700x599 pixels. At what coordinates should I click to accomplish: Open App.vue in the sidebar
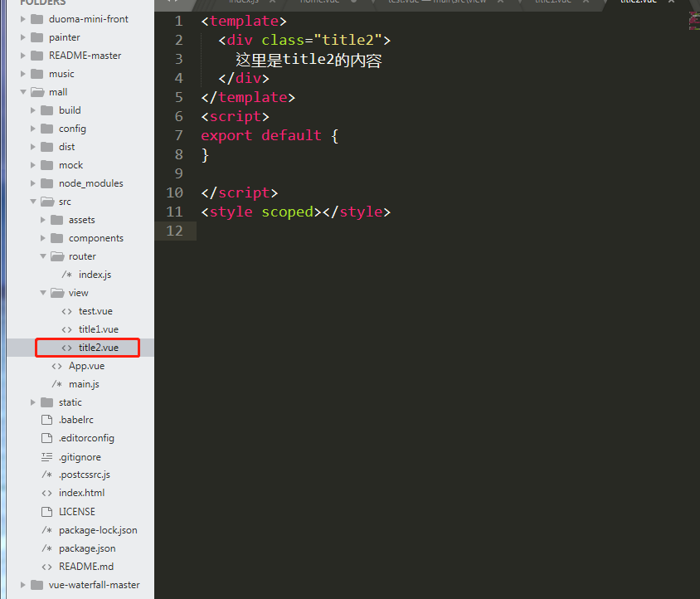tap(86, 366)
